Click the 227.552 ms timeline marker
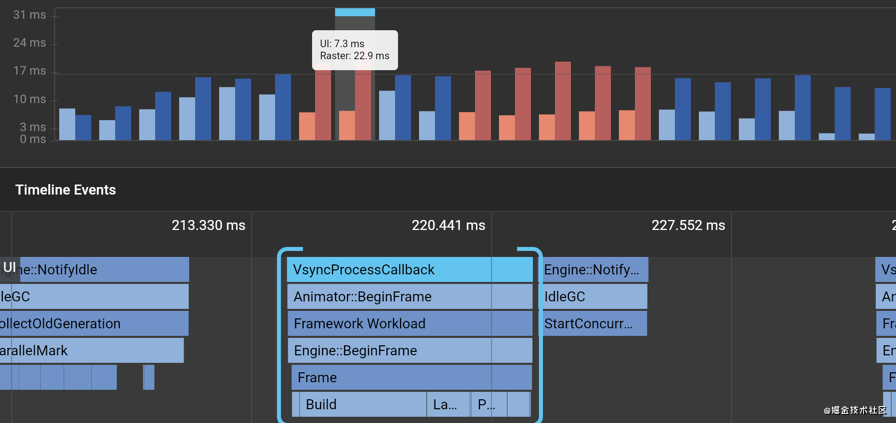The image size is (896, 423). [688, 226]
